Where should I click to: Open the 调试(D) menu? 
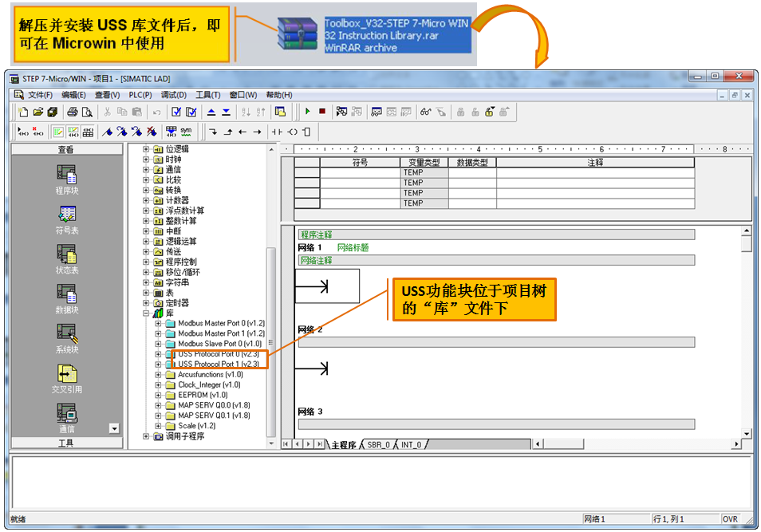[174, 95]
